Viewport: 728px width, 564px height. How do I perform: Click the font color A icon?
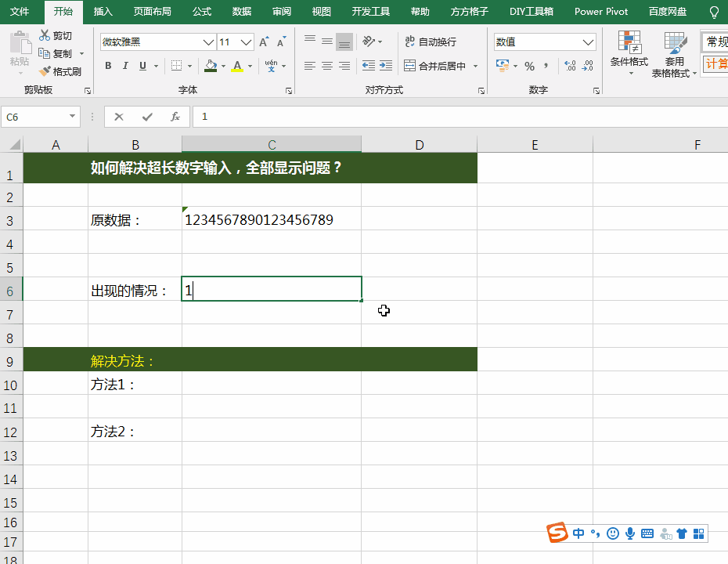coord(237,66)
